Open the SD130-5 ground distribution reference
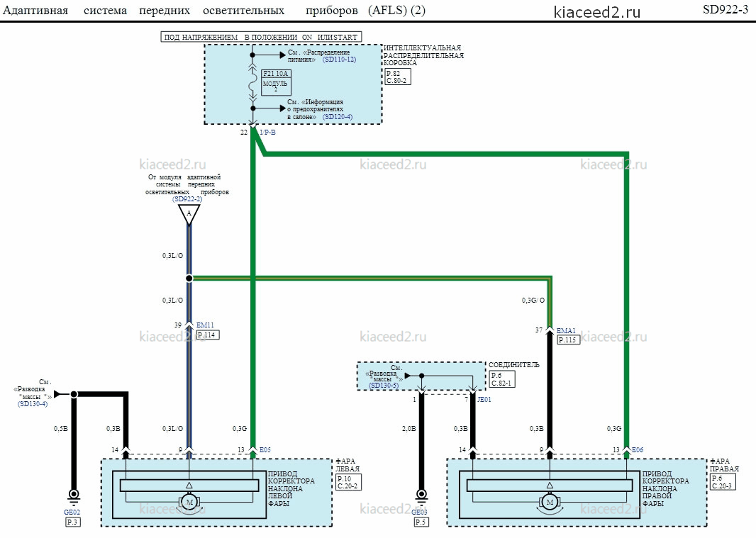Screen dimensions: 756x538 point(384,386)
